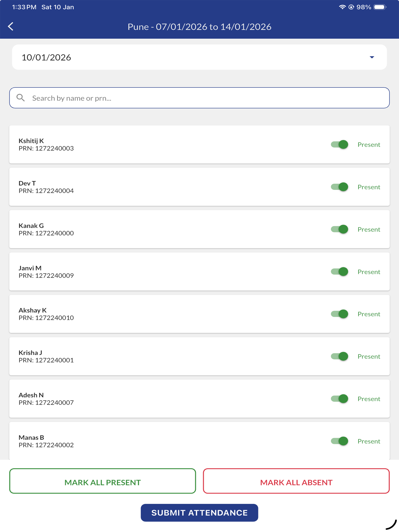Toggle attendance for Adesh N
The height and width of the screenshot is (532, 399).
(x=339, y=399)
